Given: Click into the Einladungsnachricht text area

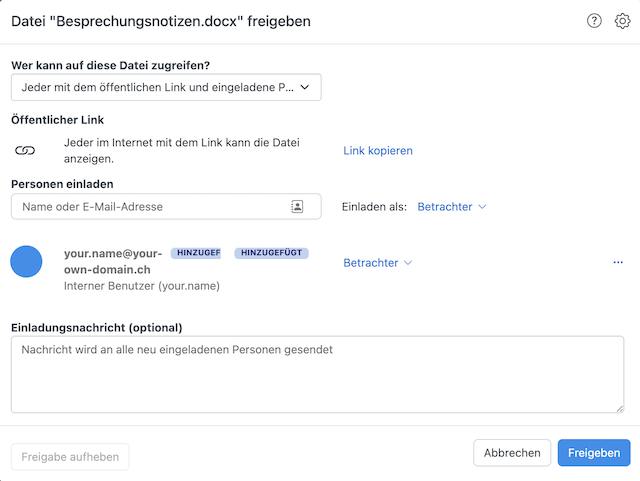Looking at the screenshot, I should tap(317, 374).
